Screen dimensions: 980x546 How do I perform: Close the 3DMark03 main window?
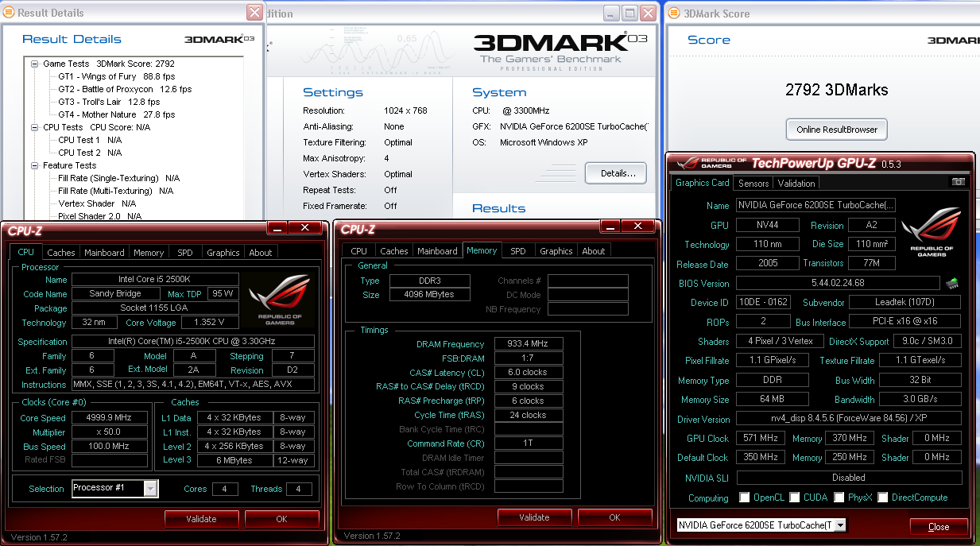click(649, 13)
